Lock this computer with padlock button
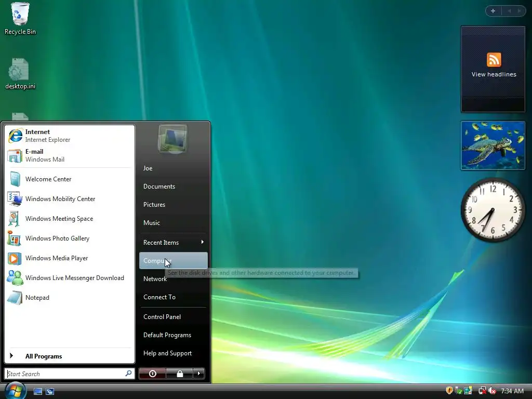The width and height of the screenshot is (532, 399). [x=179, y=374]
